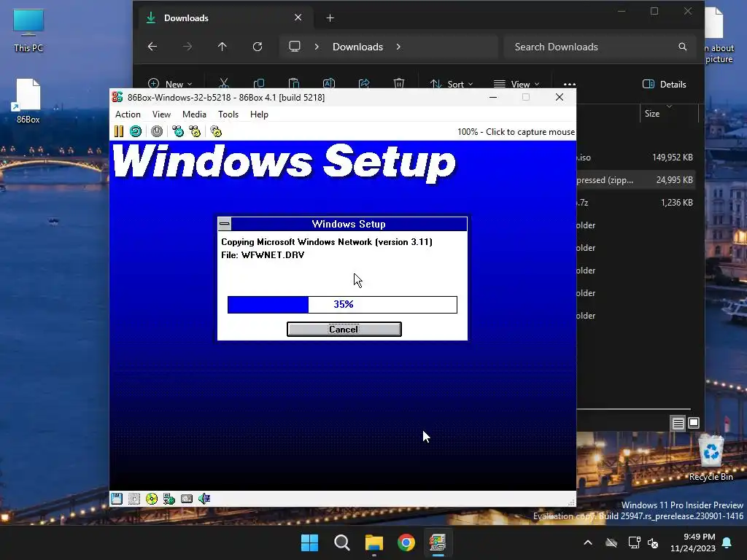Open the View menu in 86Box
Image resolution: width=747 pixels, height=560 pixels.
[x=161, y=114]
